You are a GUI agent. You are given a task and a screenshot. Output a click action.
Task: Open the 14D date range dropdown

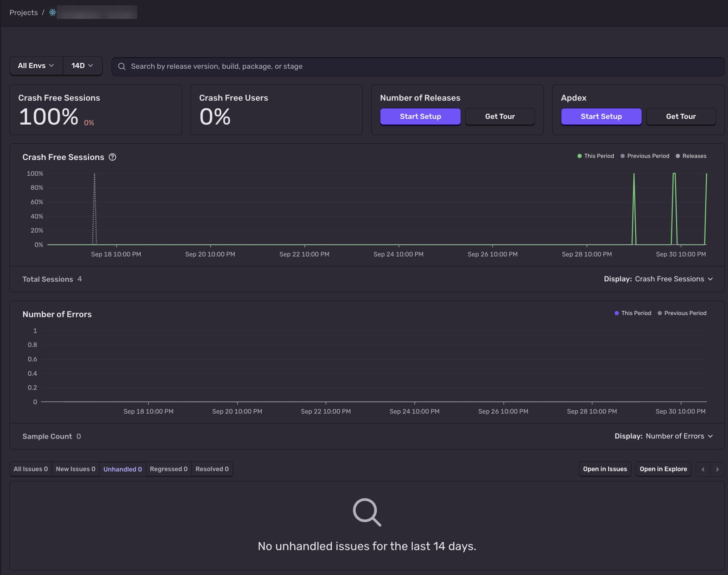coord(82,66)
